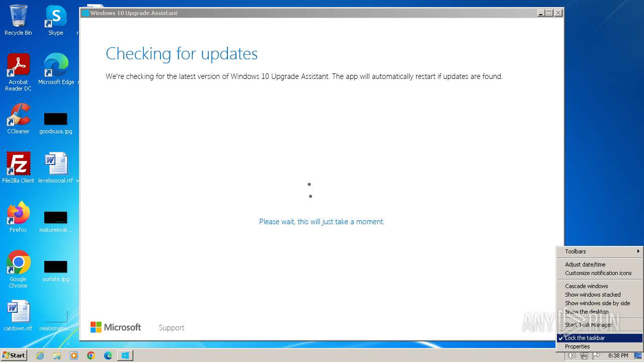Open File Explorer from the taskbar
This screenshot has height=362, width=644.
click(x=57, y=355)
